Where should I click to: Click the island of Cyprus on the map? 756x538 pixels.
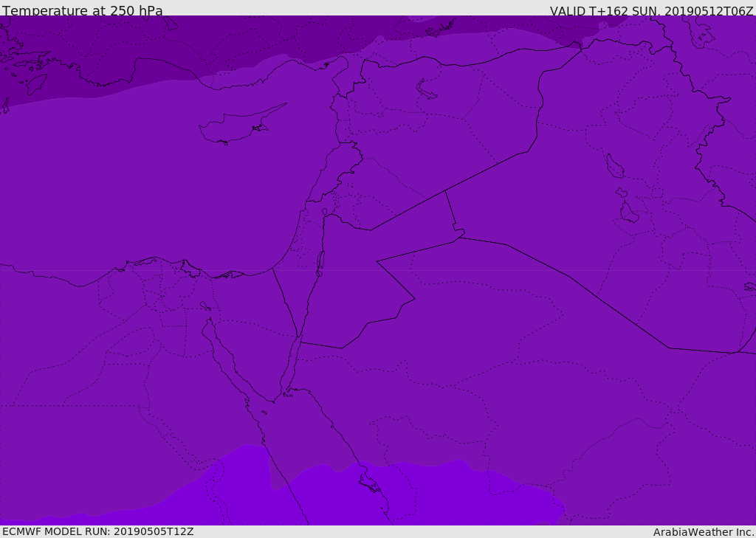[x=241, y=125]
